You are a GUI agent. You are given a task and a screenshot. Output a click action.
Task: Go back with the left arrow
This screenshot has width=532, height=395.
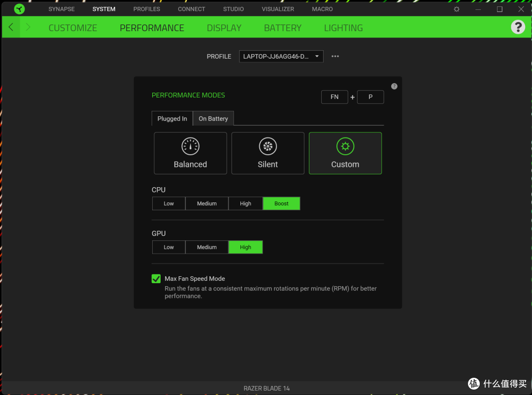click(x=11, y=27)
